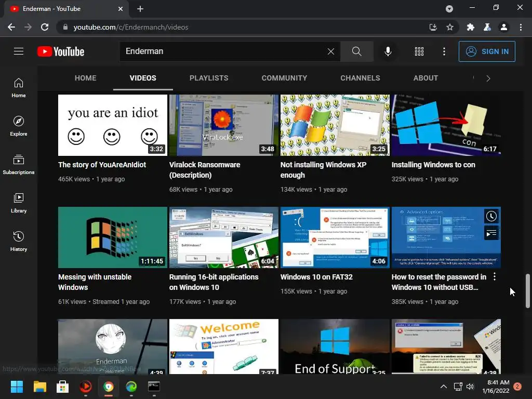Show more channel tabs with the arrow
Screen dimensions: 532x399
[488, 78]
